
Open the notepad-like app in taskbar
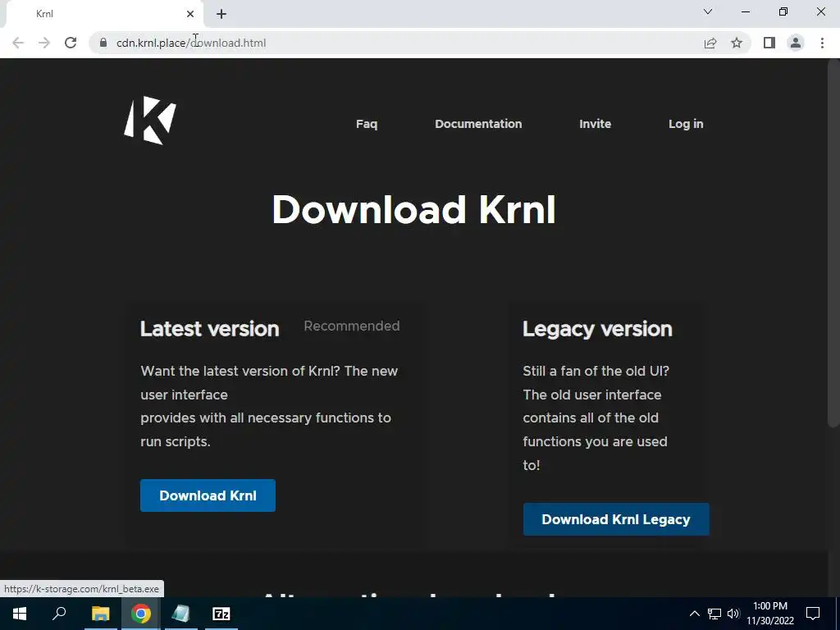181,614
